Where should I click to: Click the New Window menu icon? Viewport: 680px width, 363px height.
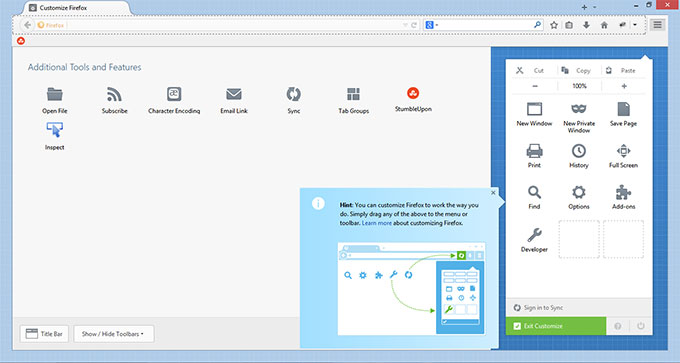(534, 109)
